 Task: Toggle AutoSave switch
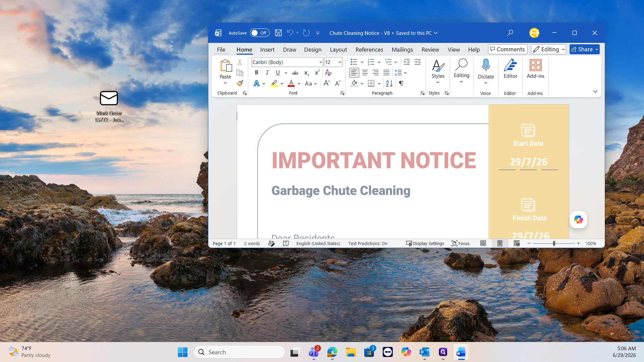tap(260, 33)
